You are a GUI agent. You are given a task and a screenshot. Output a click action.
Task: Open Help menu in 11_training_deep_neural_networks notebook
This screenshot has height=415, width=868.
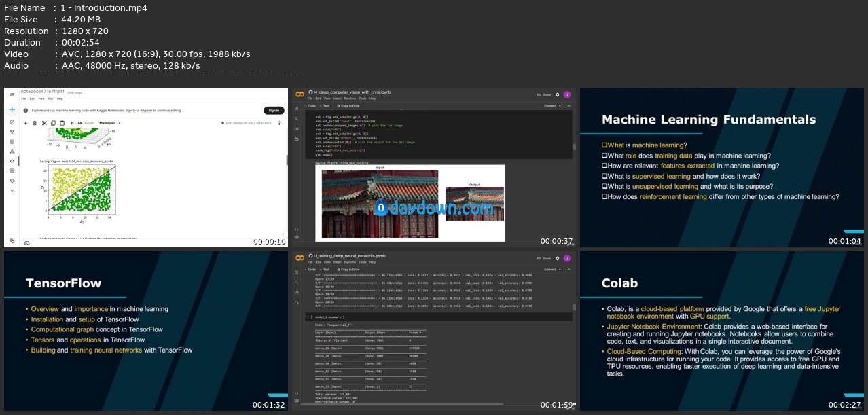pos(372,261)
